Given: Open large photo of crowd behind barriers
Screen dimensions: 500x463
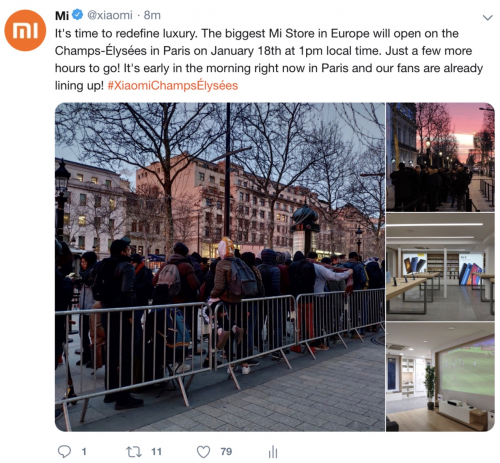Looking at the screenshot, I should (220, 267).
